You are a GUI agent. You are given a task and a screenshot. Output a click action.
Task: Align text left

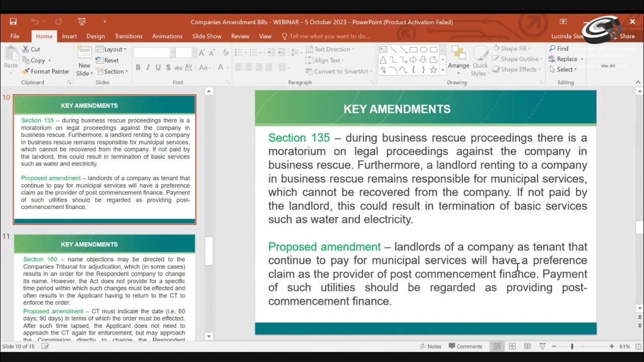pyautogui.click(x=238, y=67)
